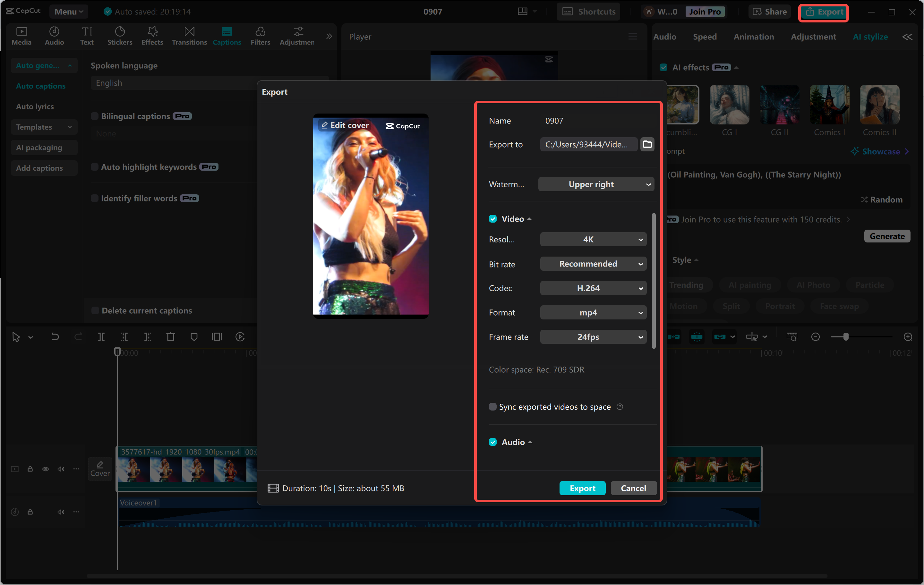Click the undo arrow icon
The height and width of the screenshot is (585, 924).
tap(55, 337)
